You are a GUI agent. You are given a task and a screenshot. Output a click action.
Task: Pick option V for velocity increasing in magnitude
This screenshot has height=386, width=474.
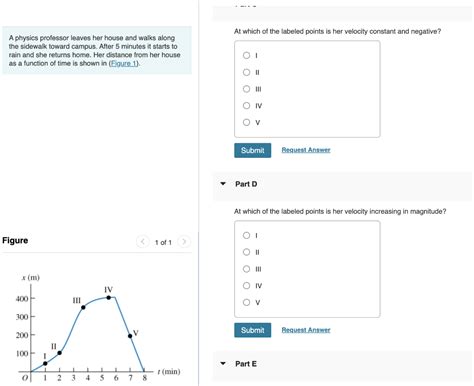(x=246, y=302)
